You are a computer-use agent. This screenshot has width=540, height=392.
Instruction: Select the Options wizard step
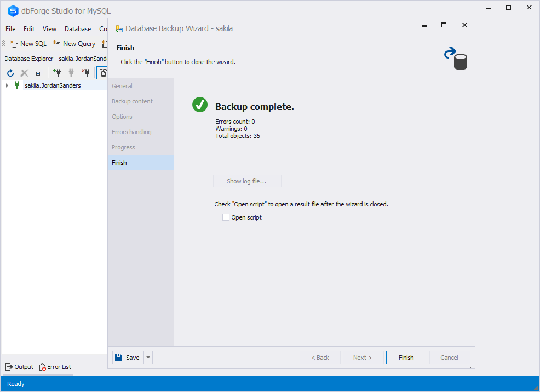click(141, 117)
